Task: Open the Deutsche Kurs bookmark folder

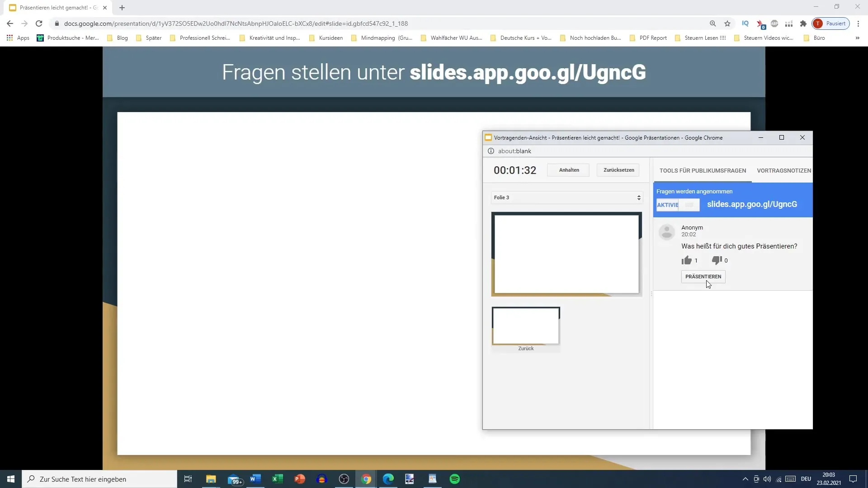Action: [x=521, y=38]
